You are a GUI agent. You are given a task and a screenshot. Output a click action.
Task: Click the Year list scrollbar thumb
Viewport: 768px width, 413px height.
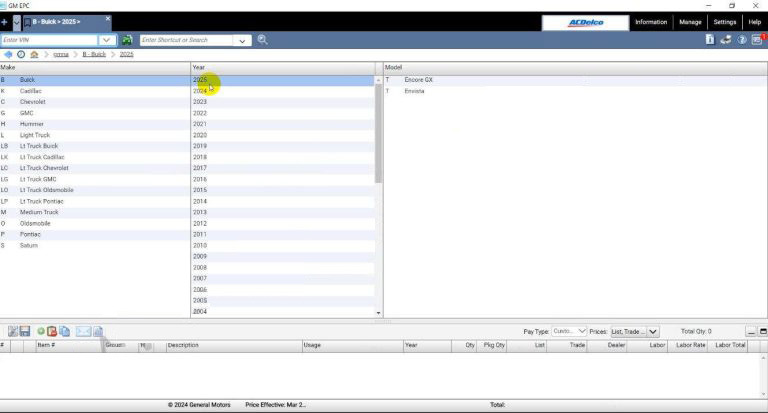pos(378,133)
